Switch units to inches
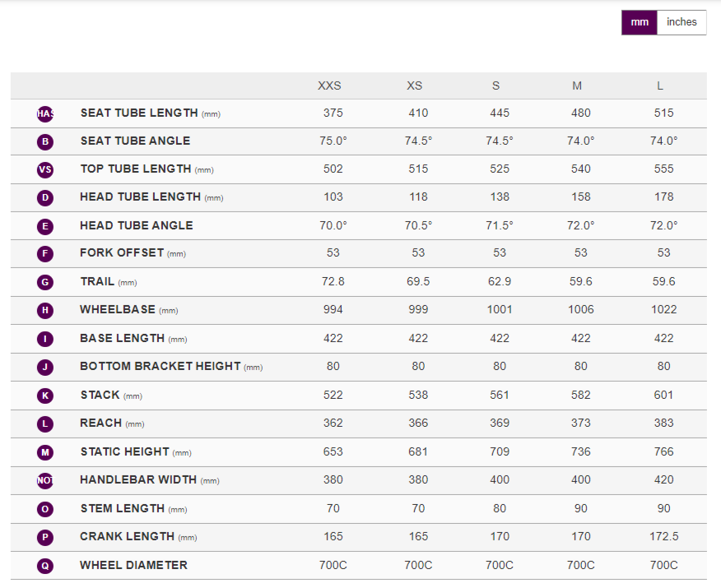Image resolution: width=721 pixels, height=588 pixels. 681,22
